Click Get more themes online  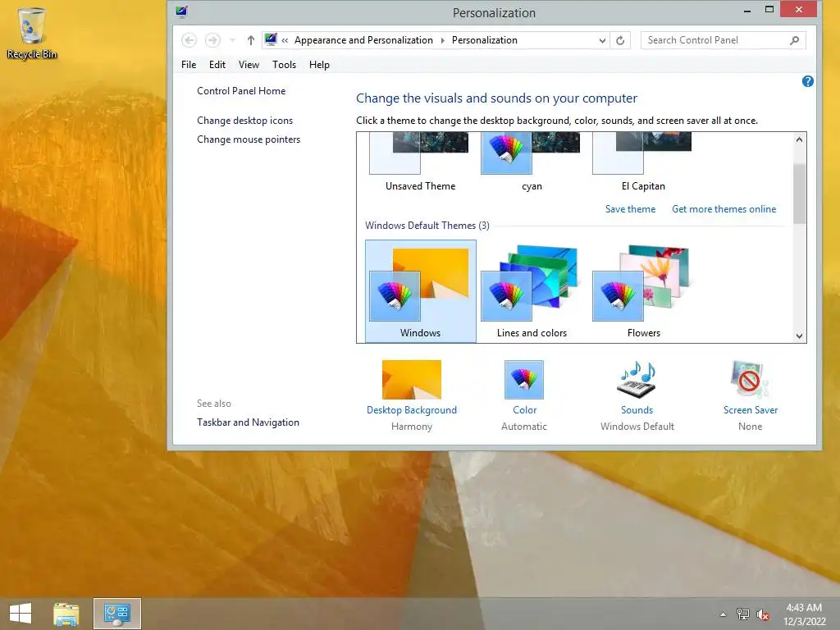click(724, 209)
